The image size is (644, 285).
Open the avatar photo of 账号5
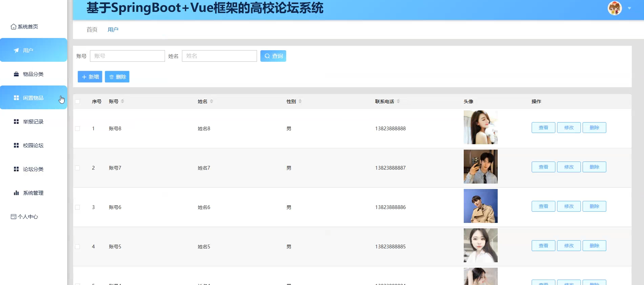tap(481, 245)
